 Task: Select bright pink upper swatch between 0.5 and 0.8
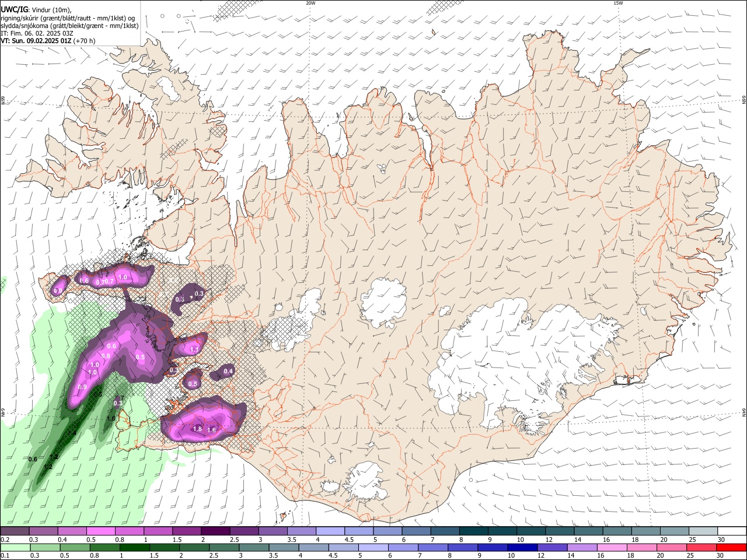pos(100,531)
